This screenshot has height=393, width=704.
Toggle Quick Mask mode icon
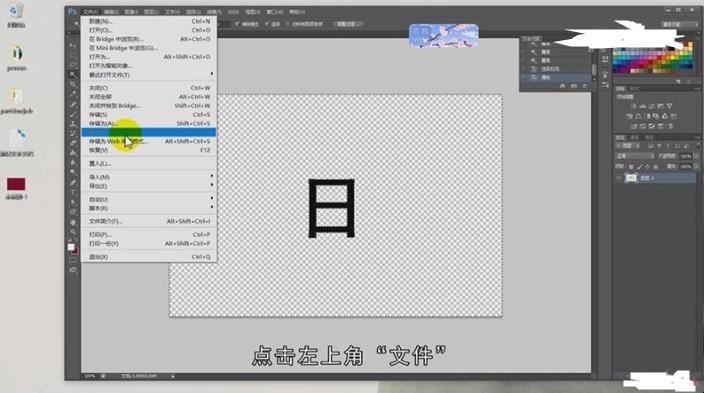73,260
